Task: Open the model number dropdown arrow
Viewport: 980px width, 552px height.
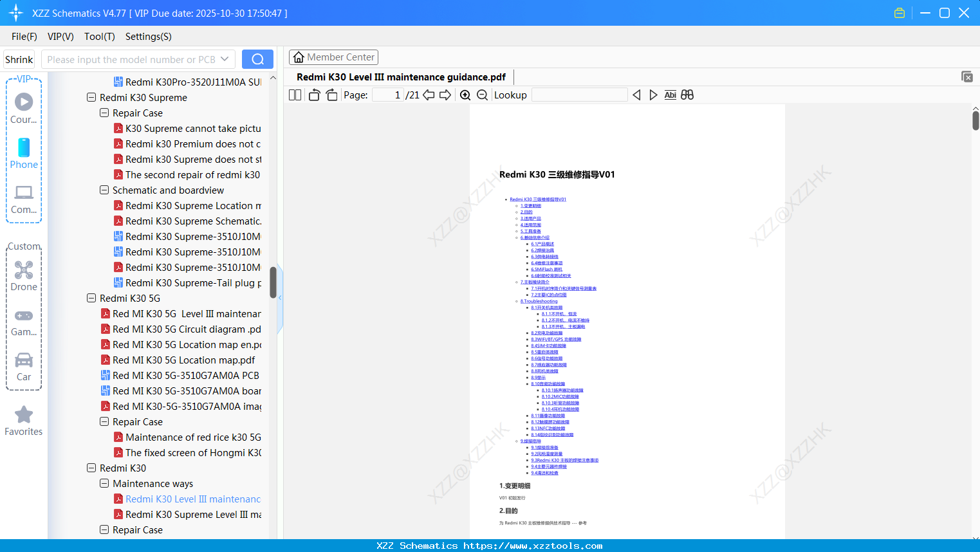Action: tap(225, 59)
